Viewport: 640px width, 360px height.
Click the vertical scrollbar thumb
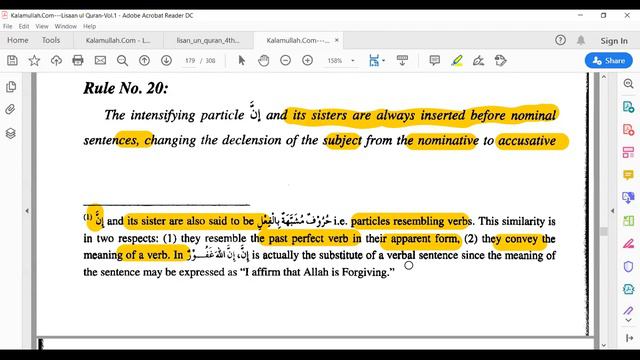(x=604, y=231)
